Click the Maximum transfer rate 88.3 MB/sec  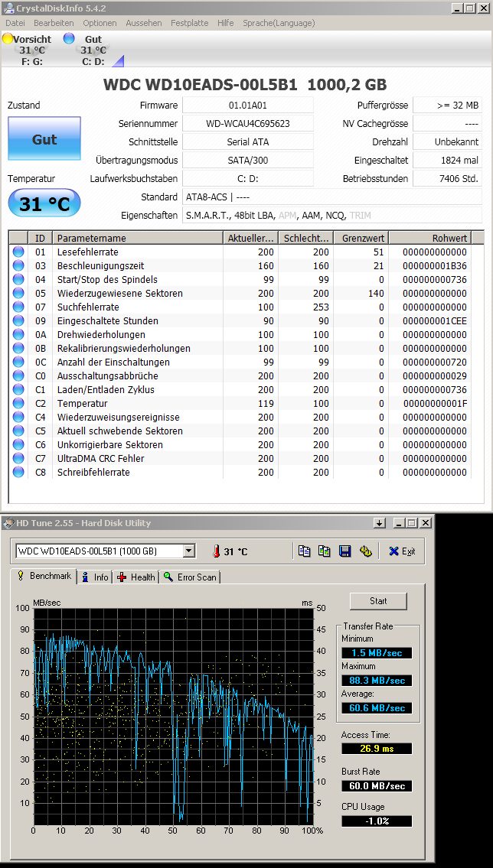377,681
